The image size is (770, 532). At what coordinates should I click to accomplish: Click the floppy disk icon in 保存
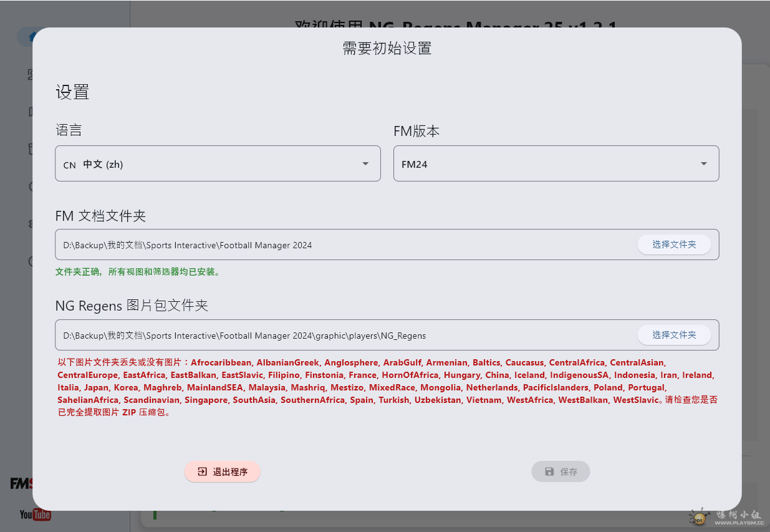tap(549, 472)
